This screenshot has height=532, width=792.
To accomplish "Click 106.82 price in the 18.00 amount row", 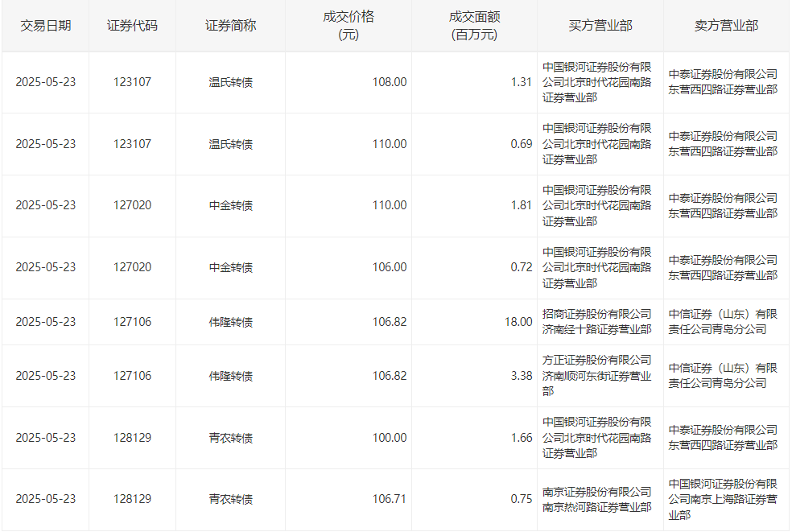I will click(390, 322).
